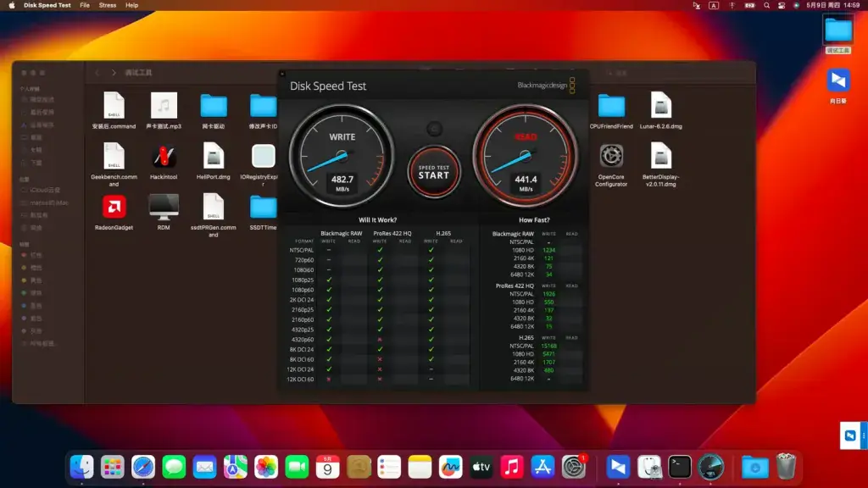Click the WRITE speed gauge
Image resolution: width=868 pixels, height=488 pixels.
click(342, 156)
